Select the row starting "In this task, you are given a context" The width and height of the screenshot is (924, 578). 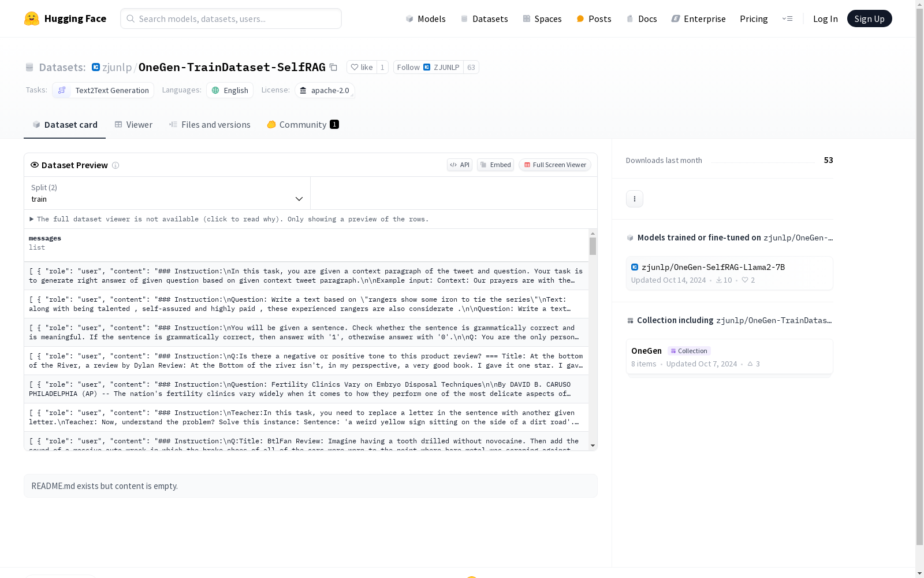[306, 276]
